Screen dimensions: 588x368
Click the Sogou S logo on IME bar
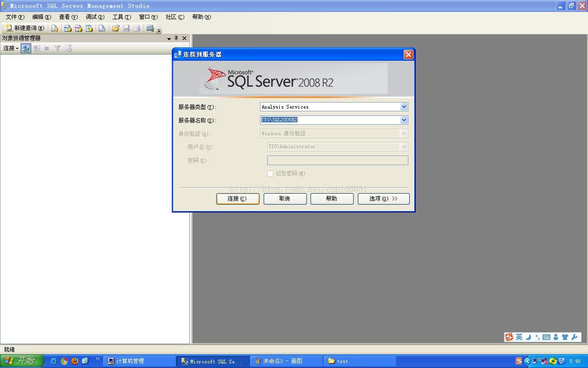[509, 337]
